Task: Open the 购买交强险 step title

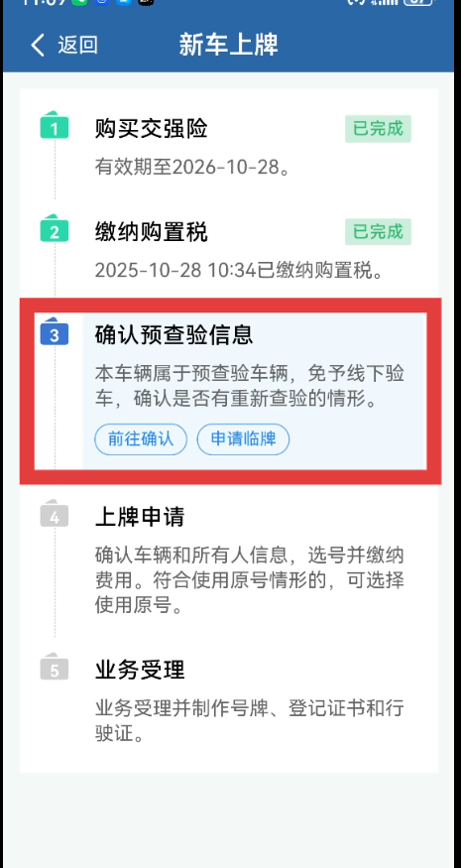Action: [151, 128]
